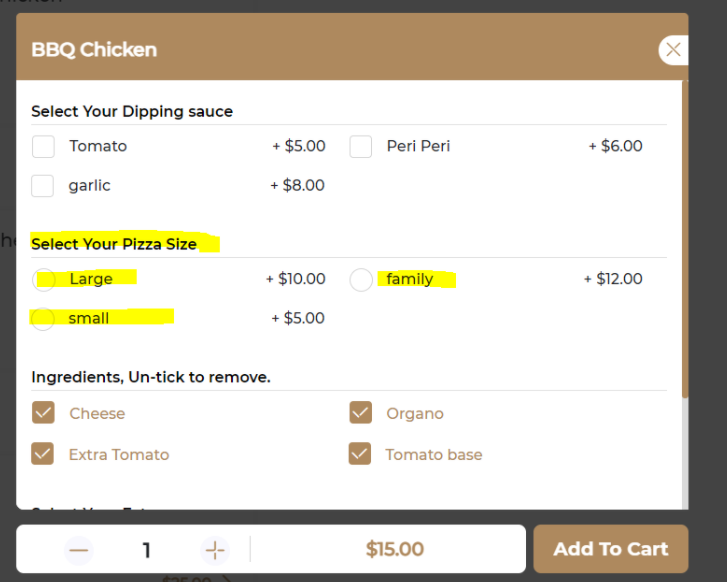This screenshot has width=727, height=582.
Task: Click the Peri Peri label text
Action: coord(418,146)
